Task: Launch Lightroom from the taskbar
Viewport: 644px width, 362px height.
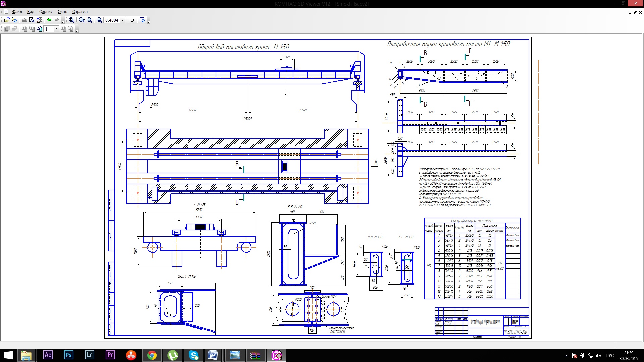Action: coord(90,355)
